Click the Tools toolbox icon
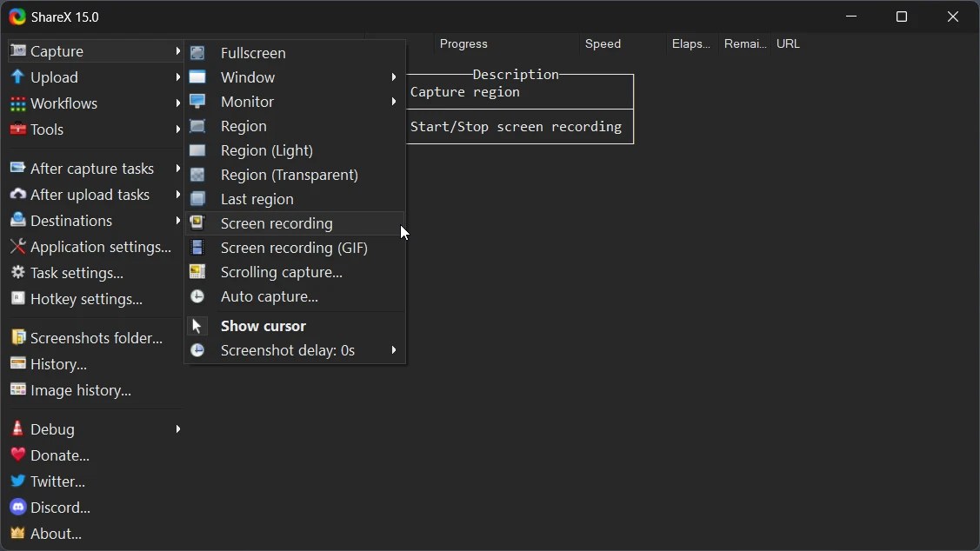The width and height of the screenshot is (980, 551). (18, 129)
